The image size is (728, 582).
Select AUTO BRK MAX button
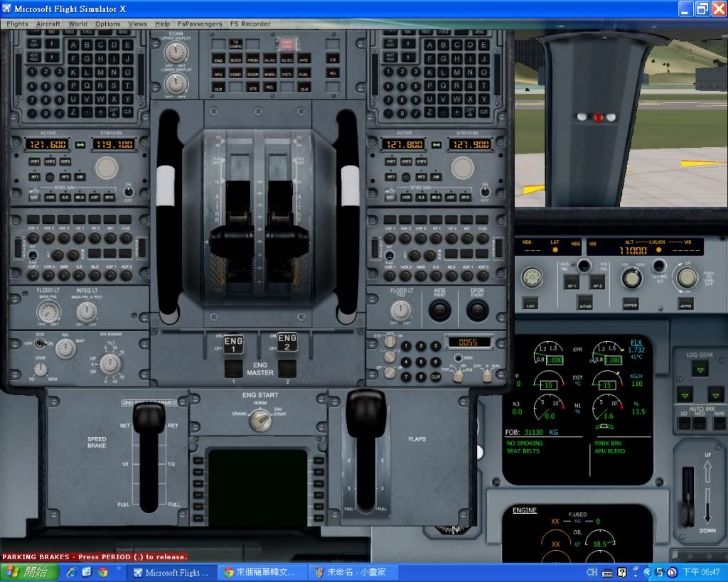719,423
